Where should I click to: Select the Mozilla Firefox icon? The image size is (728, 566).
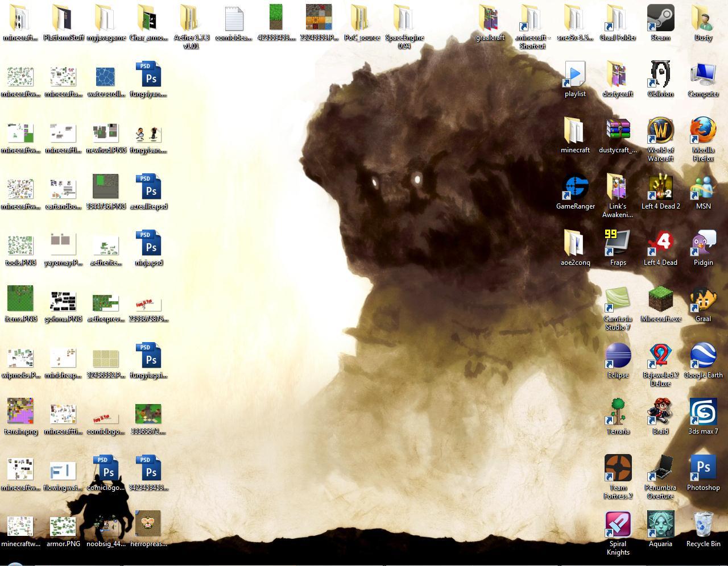[703, 132]
